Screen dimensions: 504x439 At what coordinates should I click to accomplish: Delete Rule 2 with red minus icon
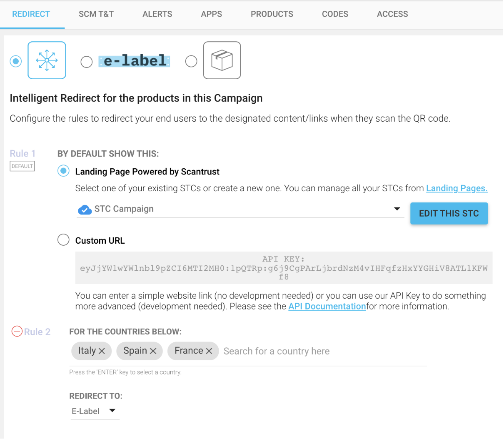pyautogui.click(x=17, y=332)
